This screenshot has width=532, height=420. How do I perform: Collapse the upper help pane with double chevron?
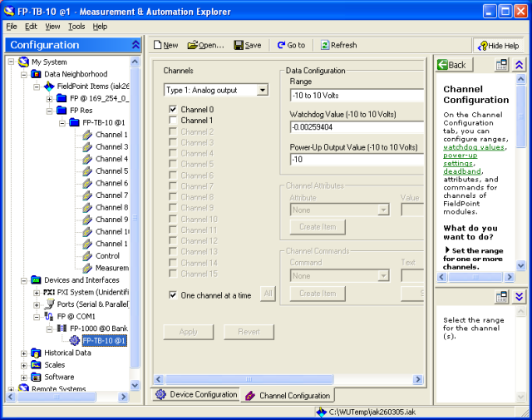pos(519,65)
